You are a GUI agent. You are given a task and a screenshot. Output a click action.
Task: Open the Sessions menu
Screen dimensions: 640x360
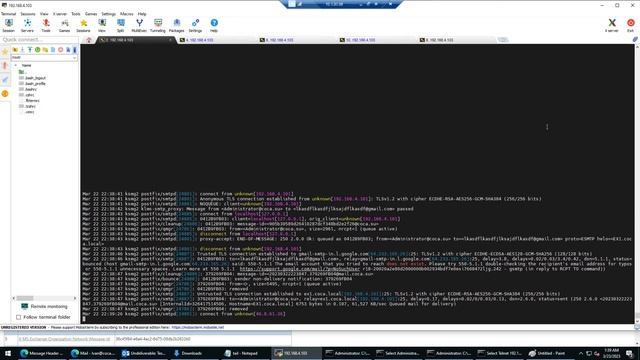(28, 14)
